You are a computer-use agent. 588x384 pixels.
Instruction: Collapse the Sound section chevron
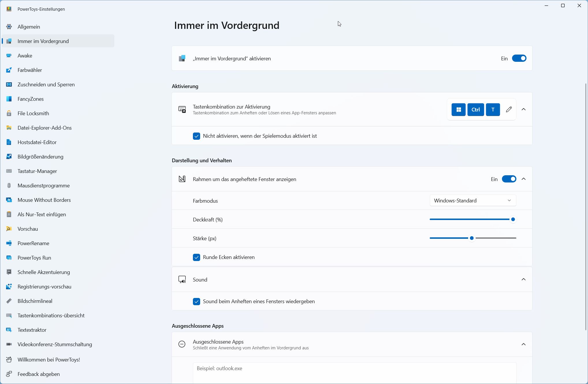click(523, 279)
